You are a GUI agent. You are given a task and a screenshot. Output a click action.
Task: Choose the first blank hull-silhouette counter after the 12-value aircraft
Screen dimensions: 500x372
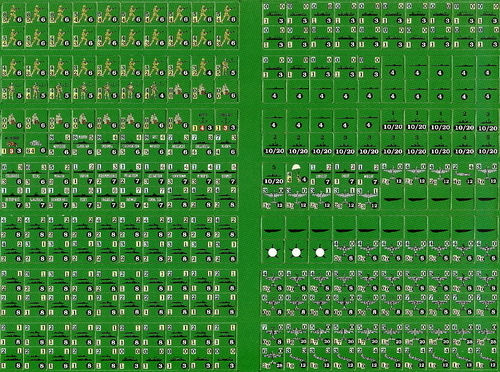(x=393, y=198)
